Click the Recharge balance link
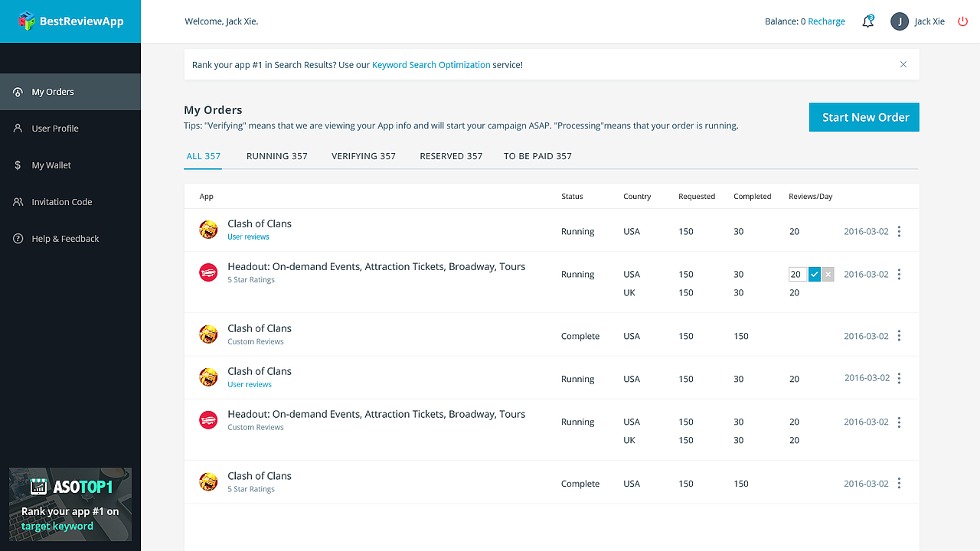The image size is (980, 551). click(x=826, y=21)
